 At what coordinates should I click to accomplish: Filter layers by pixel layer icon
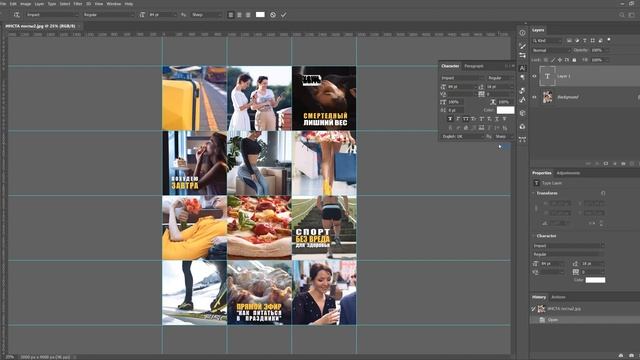(x=569, y=40)
